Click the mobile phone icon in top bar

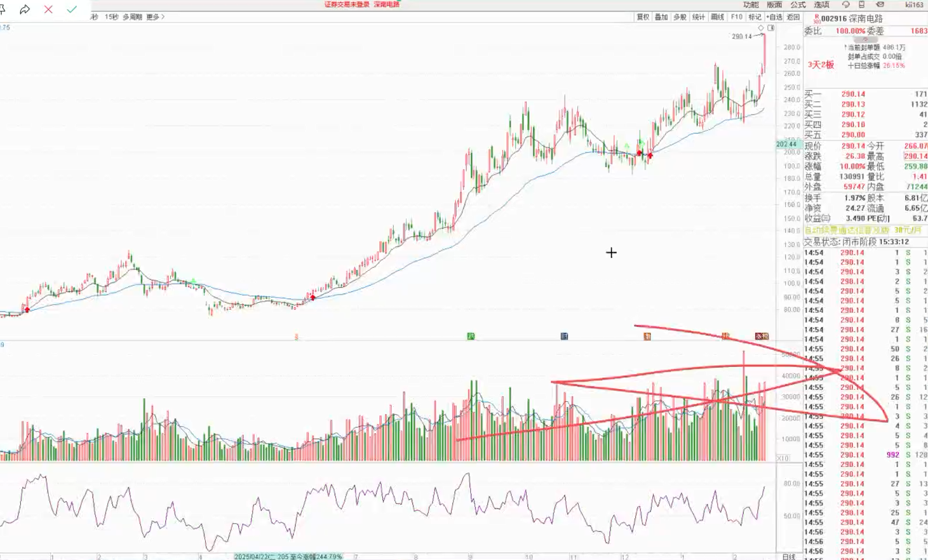[862, 4]
